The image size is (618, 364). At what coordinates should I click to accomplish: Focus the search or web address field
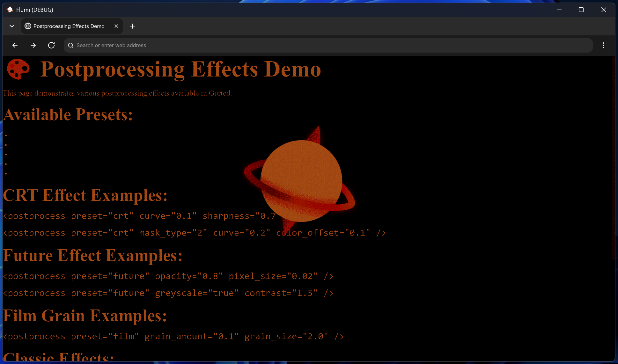pyautogui.click(x=328, y=45)
